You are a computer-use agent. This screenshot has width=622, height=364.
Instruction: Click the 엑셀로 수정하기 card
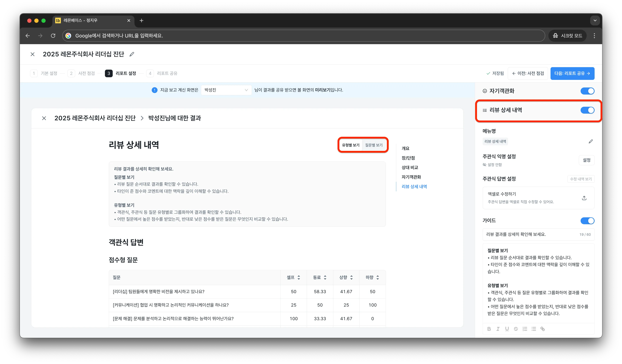click(538, 198)
